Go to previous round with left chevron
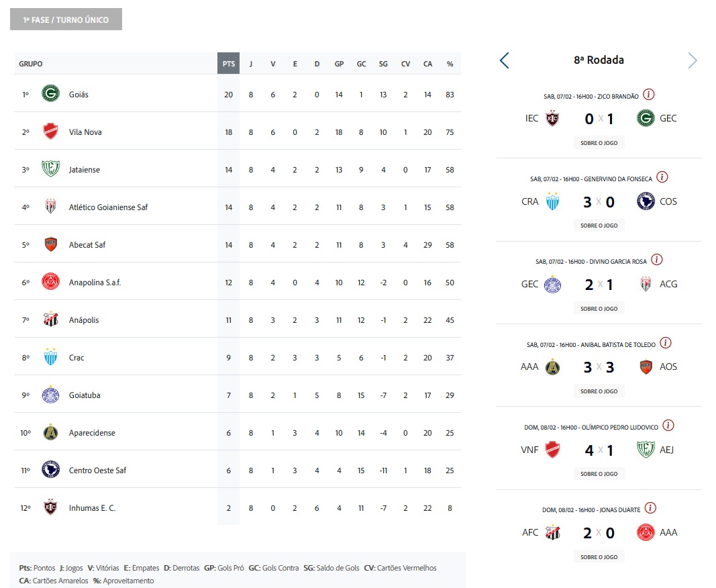The image size is (716, 588). 505,60
